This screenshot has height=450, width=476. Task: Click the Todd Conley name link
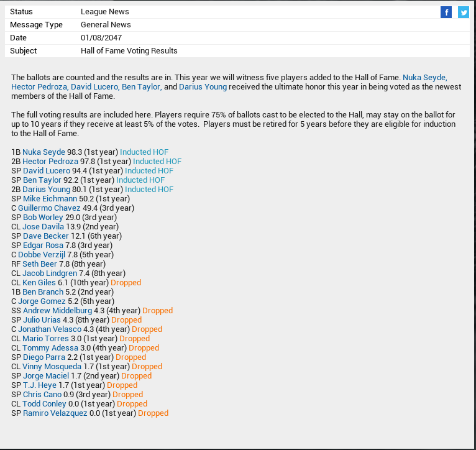tap(45, 404)
